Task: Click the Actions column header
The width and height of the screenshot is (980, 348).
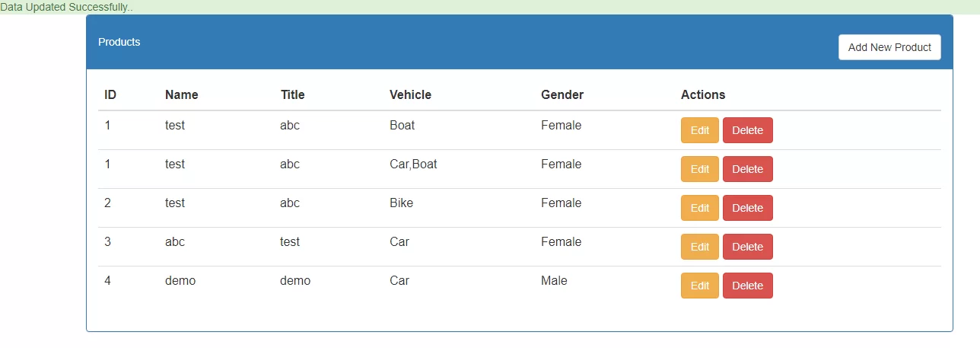Action: coord(702,95)
